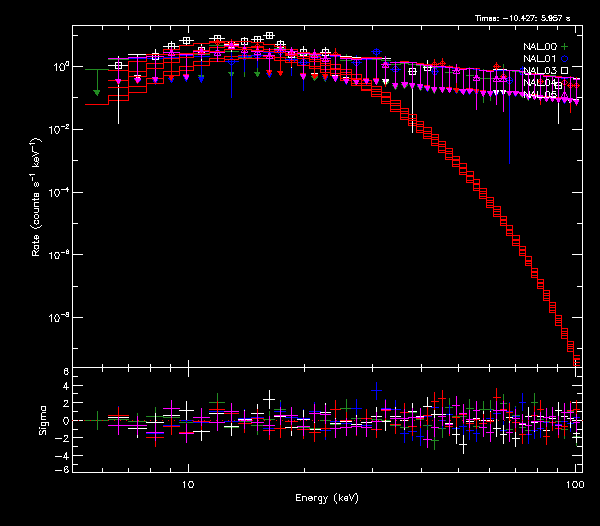Click the green plus marker beside NAI_00

coord(564,46)
